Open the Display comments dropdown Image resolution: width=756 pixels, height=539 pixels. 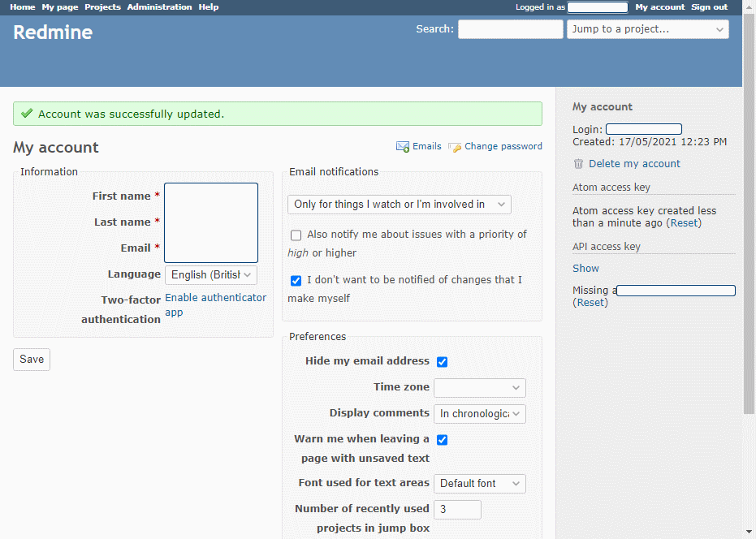[x=480, y=414]
